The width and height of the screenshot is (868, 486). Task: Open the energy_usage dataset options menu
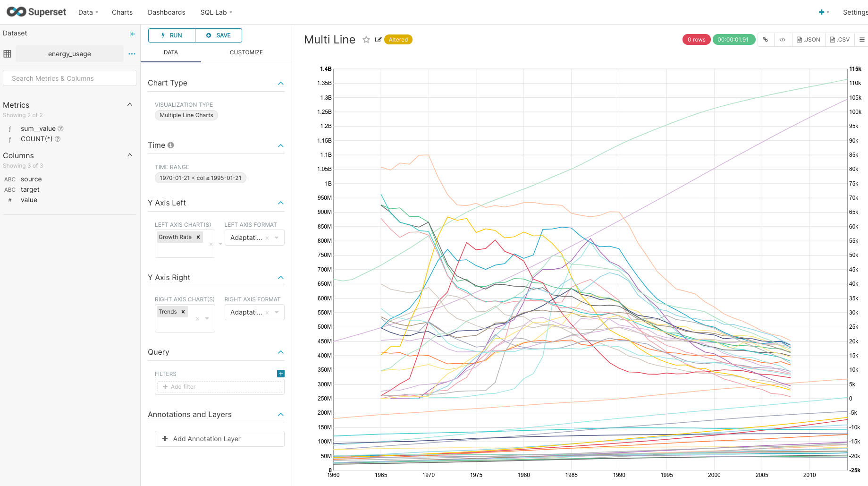pos(132,54)
